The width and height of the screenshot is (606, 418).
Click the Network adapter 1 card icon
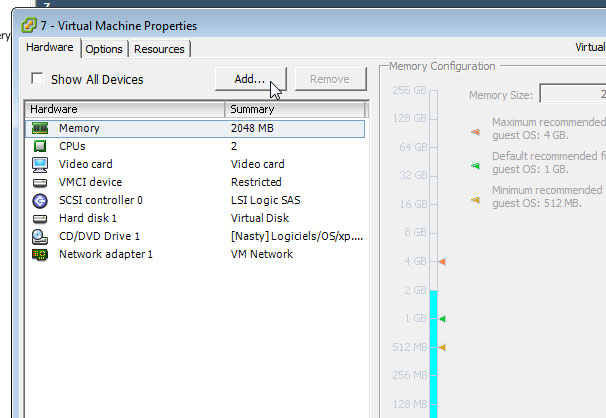point(40,255)
